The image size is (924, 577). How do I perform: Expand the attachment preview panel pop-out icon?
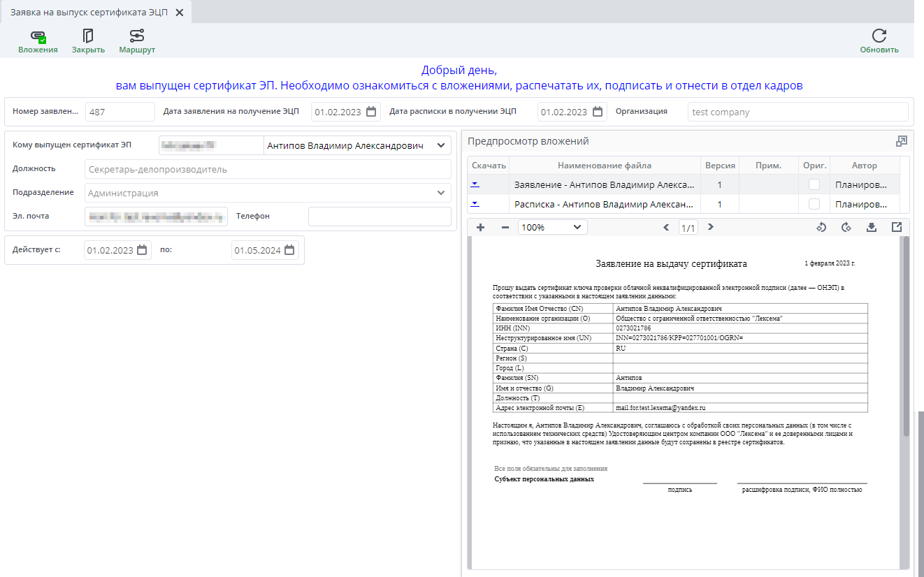click(902, 141)
